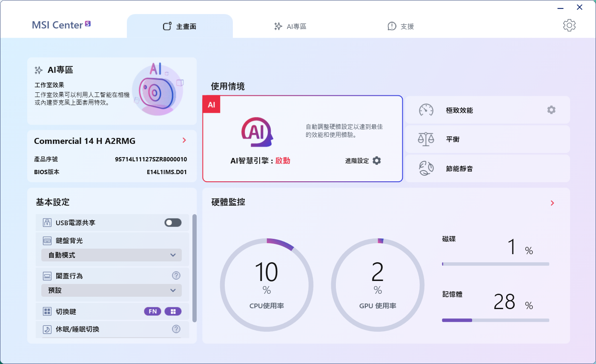596x364 pixels.
Task: Click the 平衡 balance scale icon
Action: click(426, 139)
